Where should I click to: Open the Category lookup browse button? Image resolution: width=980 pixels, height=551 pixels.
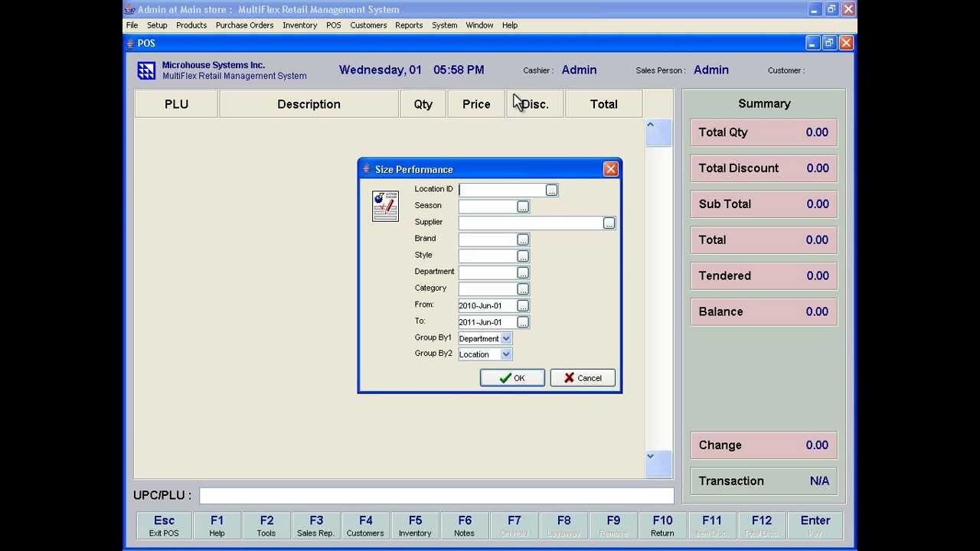coord(523,289)
